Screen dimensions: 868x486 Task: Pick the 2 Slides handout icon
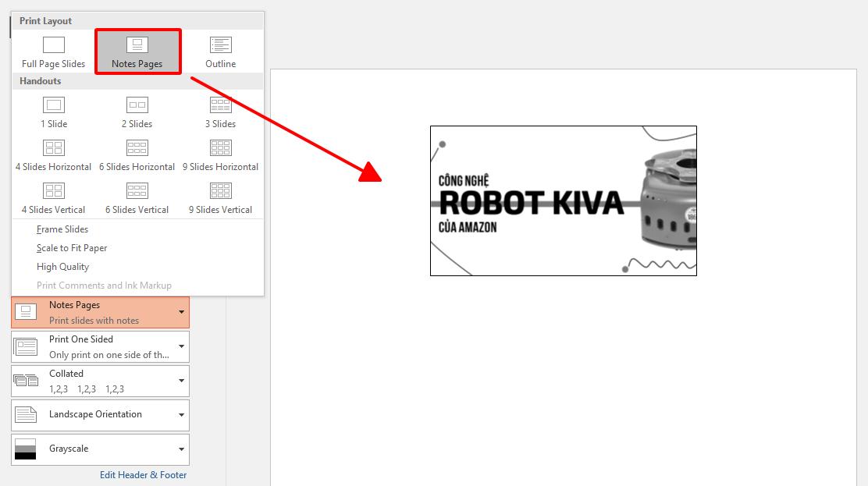137,105
